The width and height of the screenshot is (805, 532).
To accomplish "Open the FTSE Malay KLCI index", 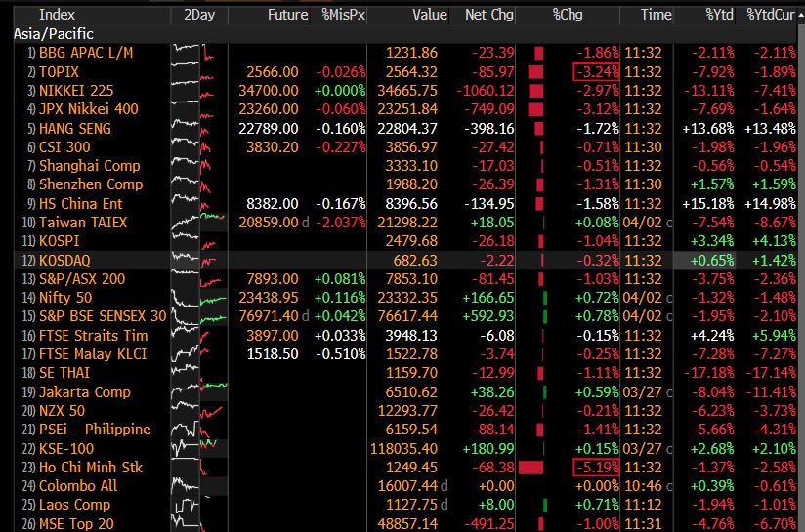I will [x=93, y=354].
